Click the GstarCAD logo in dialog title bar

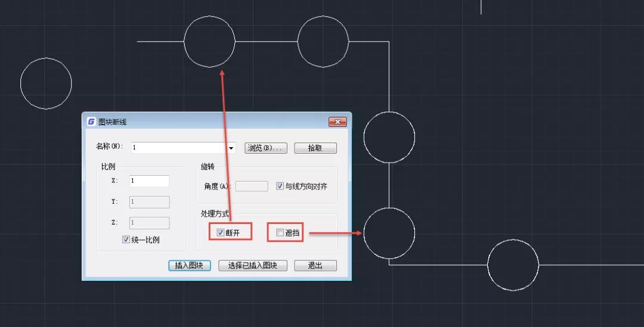click(x=91, y=122)
